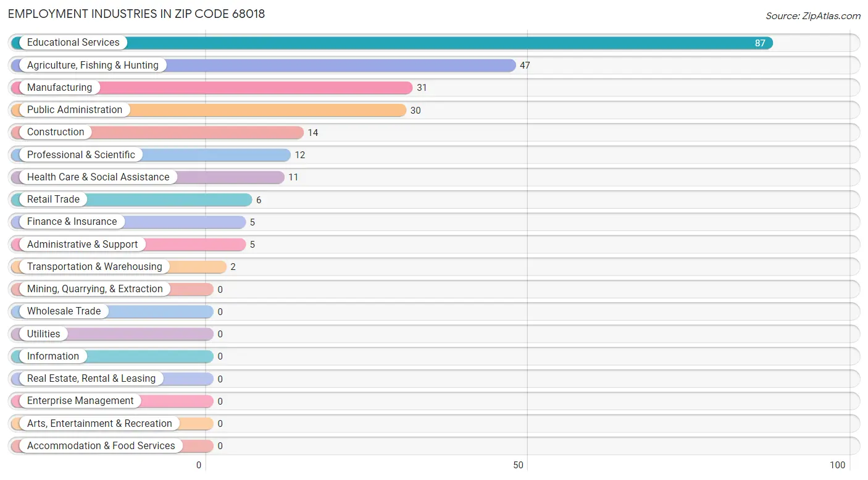Image resolution: width=868 pixels, height=480 pixels.
Task: Click the Accommodation & Food Services label
Action: click(x=101, y=445)
